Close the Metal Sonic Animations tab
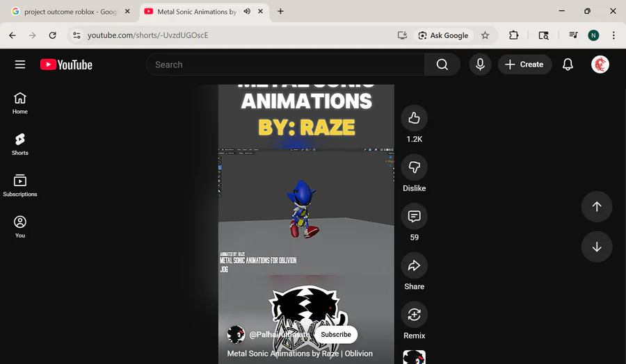This screenshot has height=364, width=626. click(260, 11)
